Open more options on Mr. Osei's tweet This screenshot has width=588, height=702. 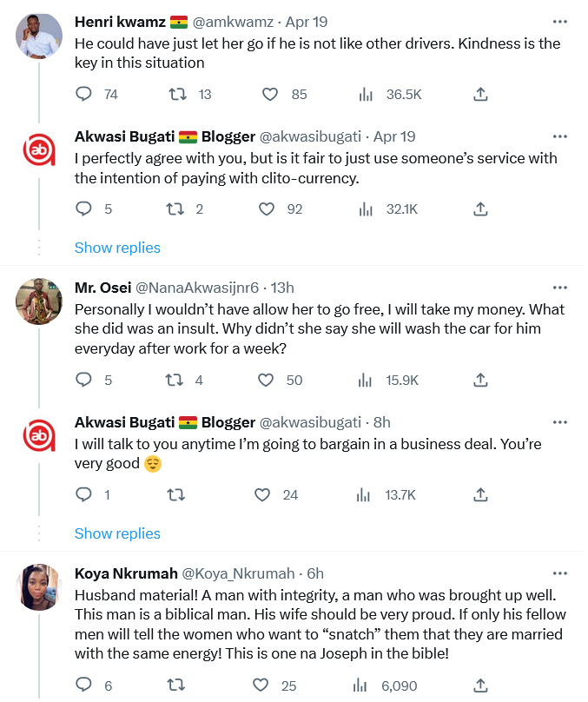[x=560, y=288]
